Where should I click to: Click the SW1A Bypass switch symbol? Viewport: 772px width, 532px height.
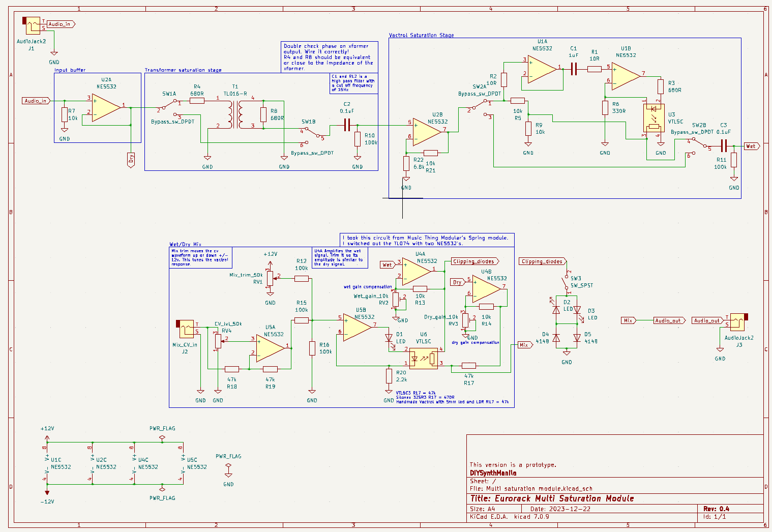point(169,108)
